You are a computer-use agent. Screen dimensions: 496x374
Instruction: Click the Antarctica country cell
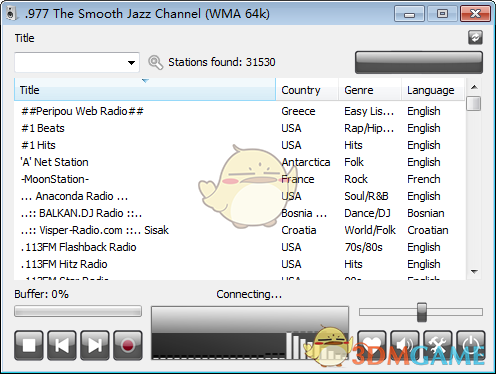(306, 162)
